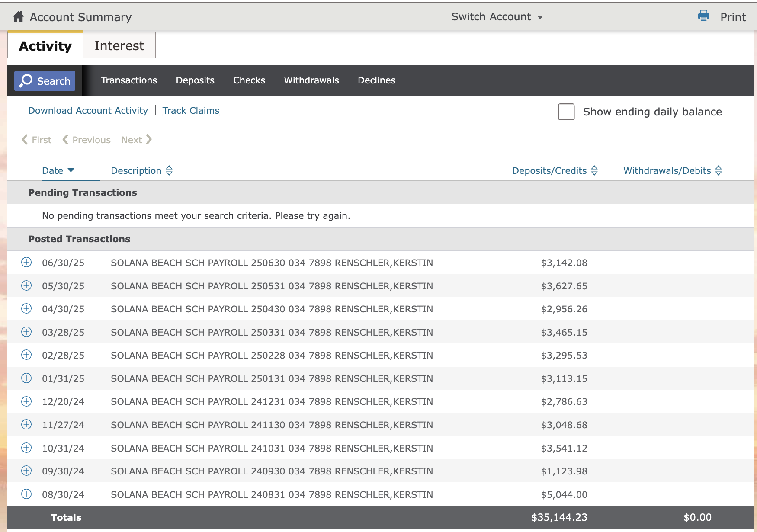Click the Search magnifying glass button
The width and height of the screenshot is (757, 532).
pos(45,81)
